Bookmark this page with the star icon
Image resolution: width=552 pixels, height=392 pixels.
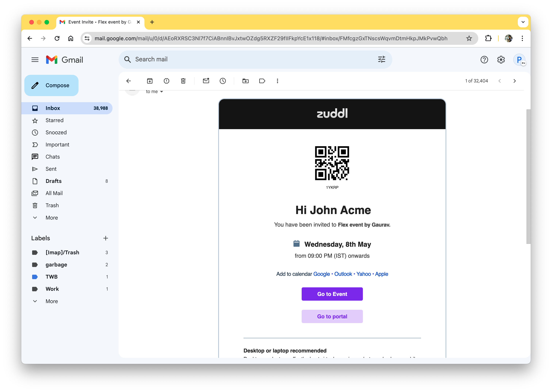(469, 38)
